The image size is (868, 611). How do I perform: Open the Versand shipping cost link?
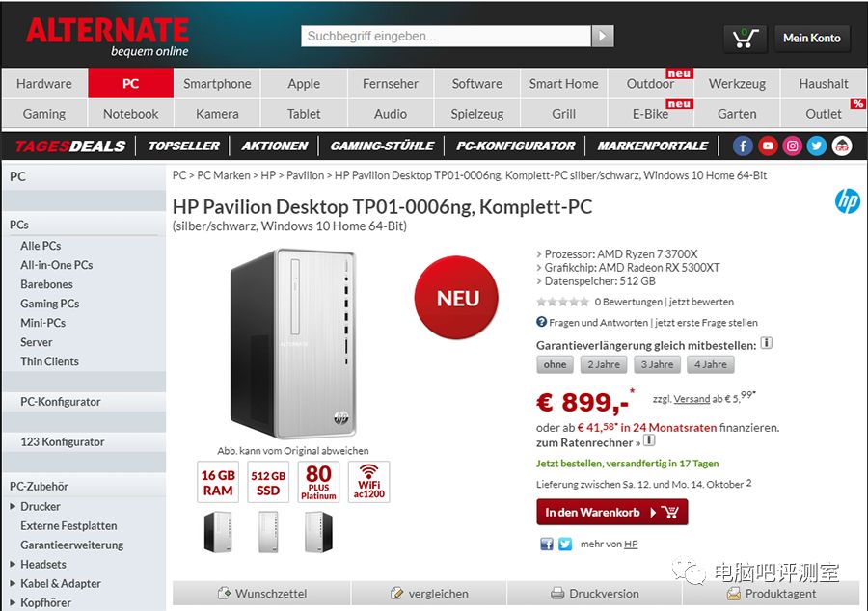(692, 399)
